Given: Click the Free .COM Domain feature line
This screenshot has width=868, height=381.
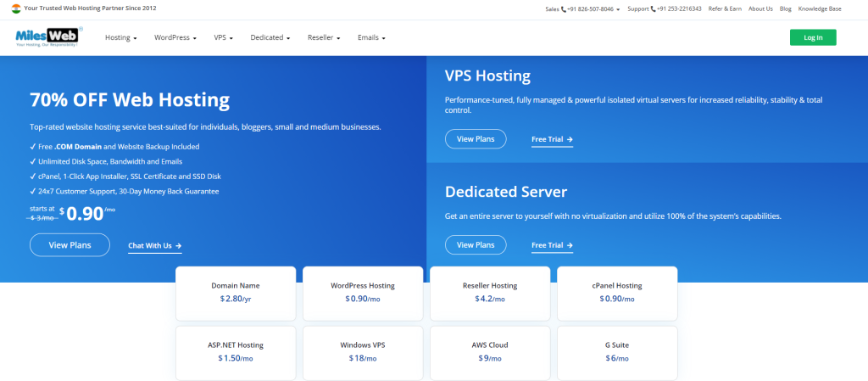Looking at the screenshot, I should 114,147.
